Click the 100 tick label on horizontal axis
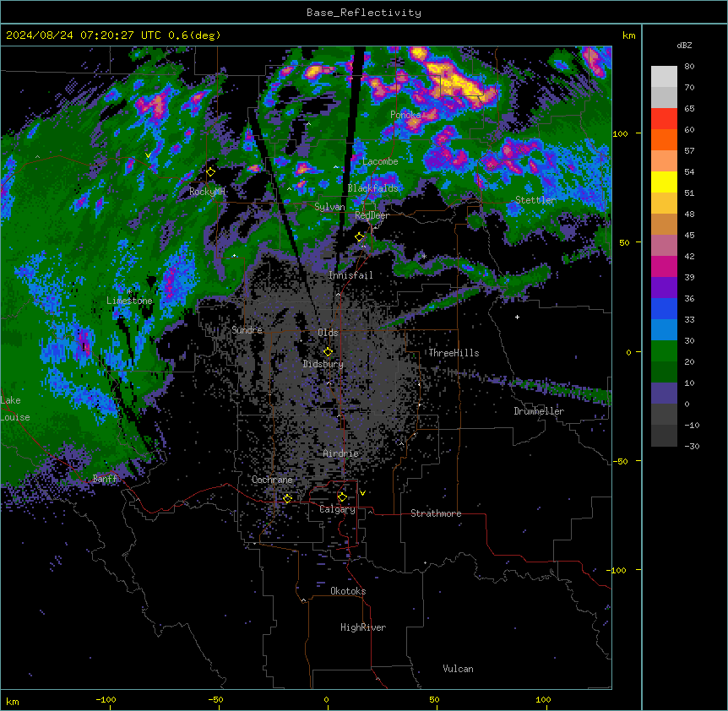Screen dimensions: 728x711 (544, 699)
